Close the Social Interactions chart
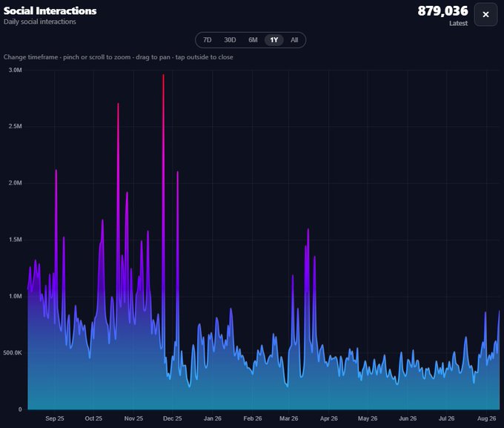The image size is (504, 428). pyautogui.click(x=485, y=15)
